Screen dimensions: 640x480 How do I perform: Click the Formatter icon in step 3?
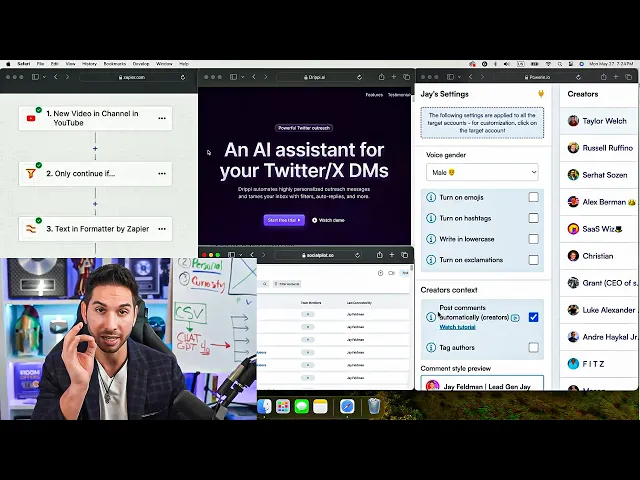point(31,229)
